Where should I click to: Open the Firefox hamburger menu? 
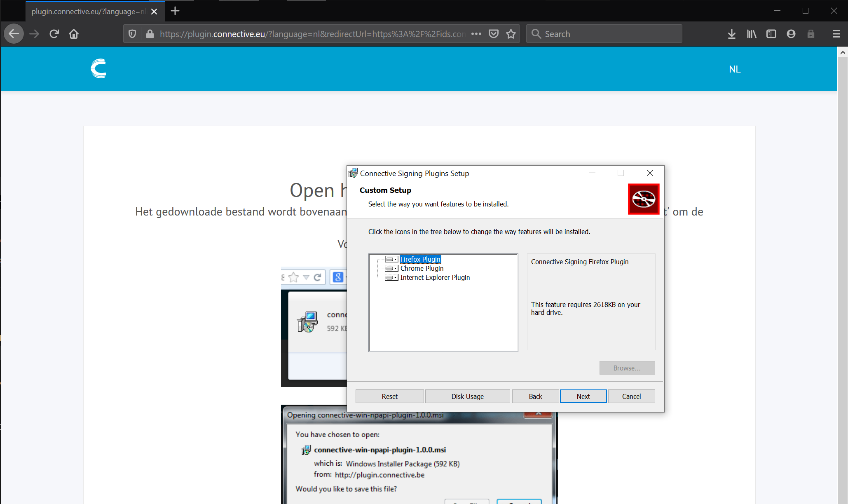pyautogui.click(x=836, y=34)
